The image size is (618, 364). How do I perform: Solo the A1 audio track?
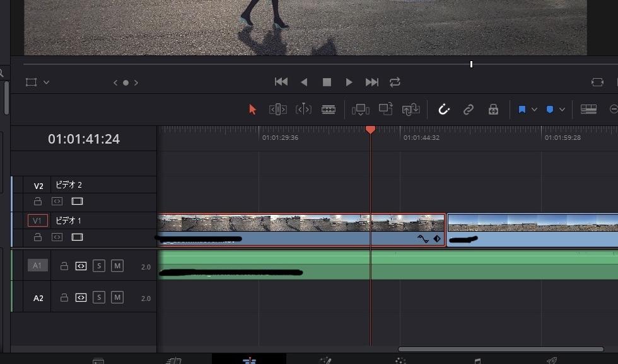99,266
